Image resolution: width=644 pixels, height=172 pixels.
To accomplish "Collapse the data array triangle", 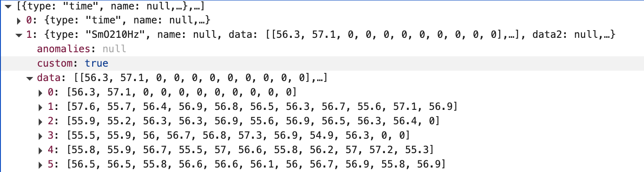I will [x=30, y=78].
